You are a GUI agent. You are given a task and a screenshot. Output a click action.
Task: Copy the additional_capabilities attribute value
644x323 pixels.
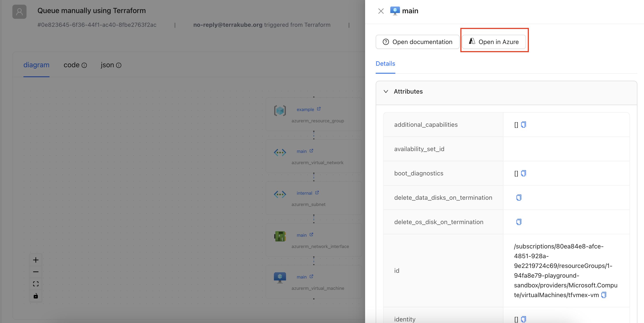[x=524, y=125]
